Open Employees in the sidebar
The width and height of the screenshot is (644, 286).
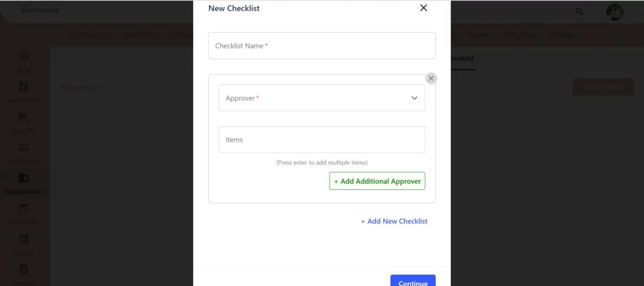[x=23, y=153]
